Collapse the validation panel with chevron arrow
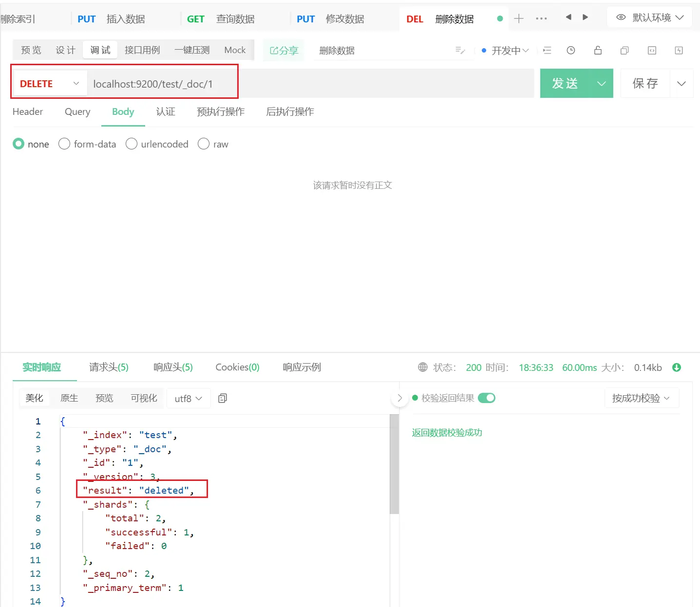The height and width of the screenshot is (607, 700). tap(399, 398)
